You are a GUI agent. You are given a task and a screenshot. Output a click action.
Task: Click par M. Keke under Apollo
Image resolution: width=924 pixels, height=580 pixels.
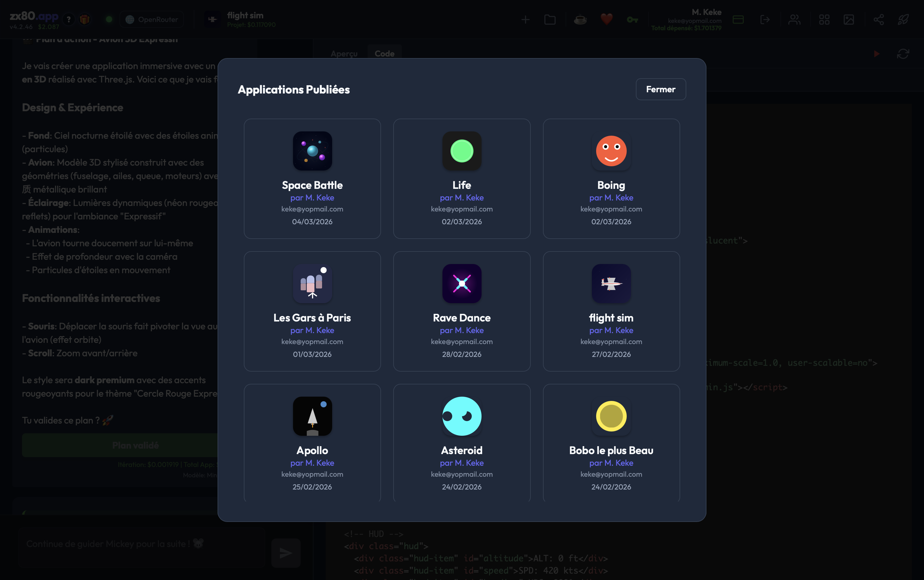[312, 463]
